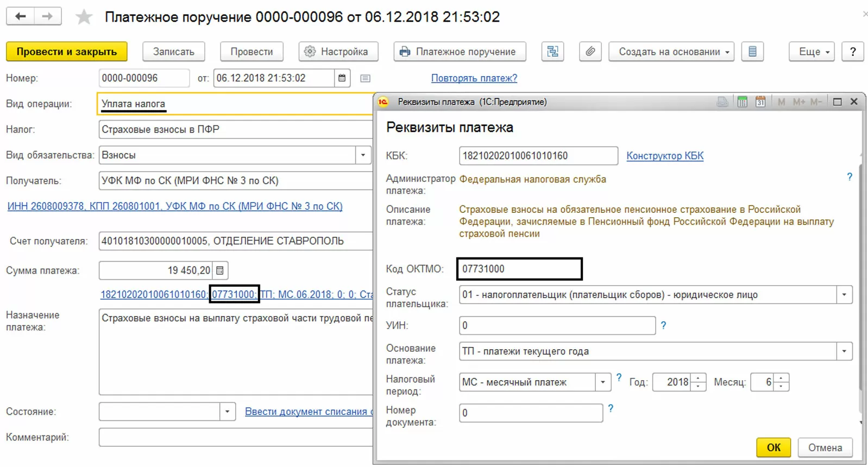Increase the Месяц value with up arrow
Image resolution: width=868 pixels, height=467 pixels.
pos(782,378)
